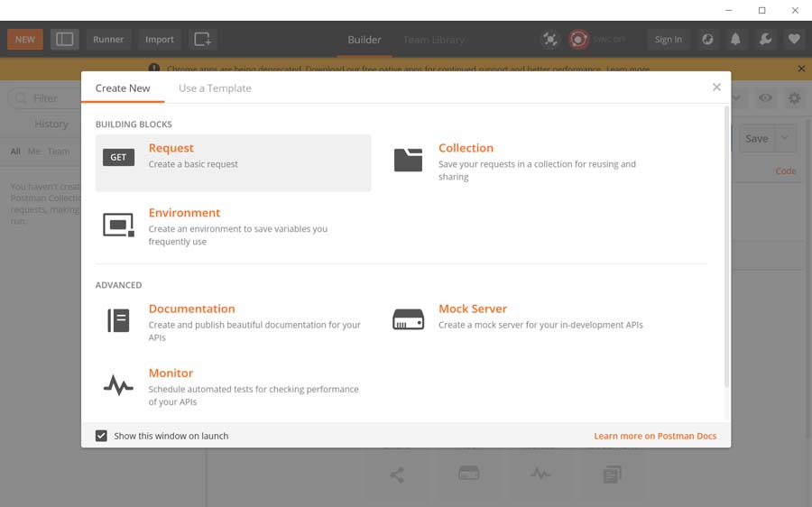Click the Request title link
The image size is (812, 507).
tap(171, 148)
